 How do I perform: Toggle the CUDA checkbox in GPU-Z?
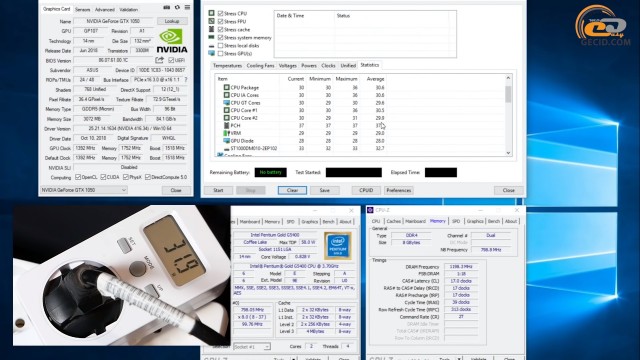coord(103,177)
